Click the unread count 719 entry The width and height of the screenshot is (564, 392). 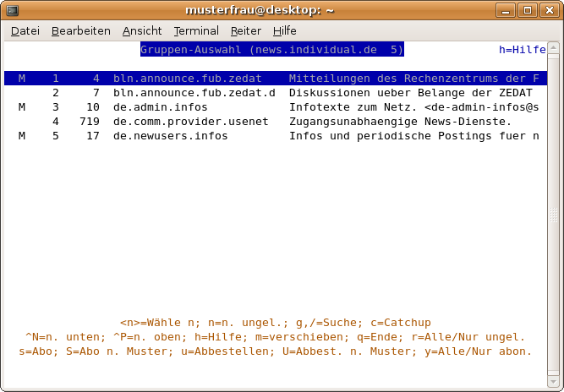(89, 122)
